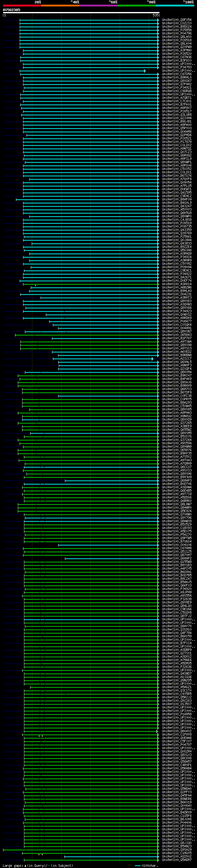197x868 pixels.
Task: Click the UniRef100_A2ICC7 hit label
Action: pos(176,358)
